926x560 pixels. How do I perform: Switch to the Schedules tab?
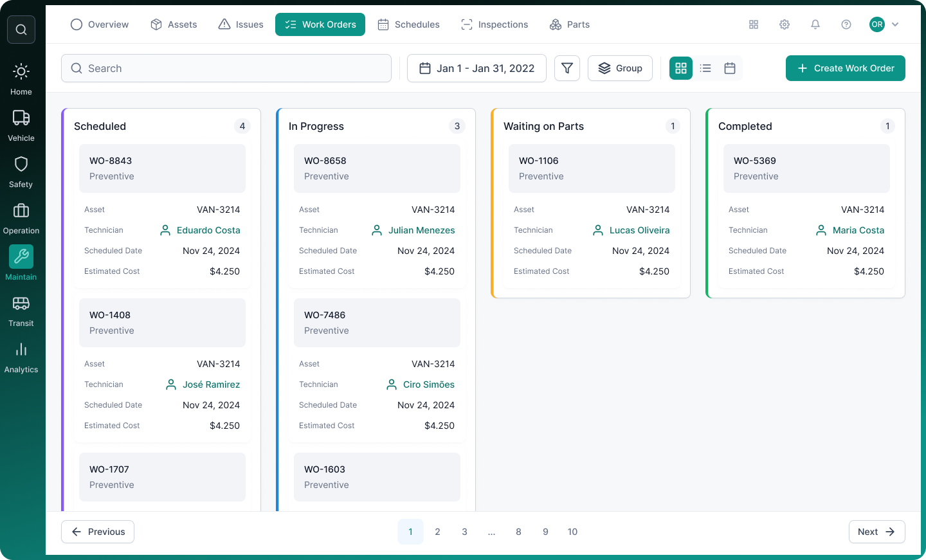coord(408,24)
